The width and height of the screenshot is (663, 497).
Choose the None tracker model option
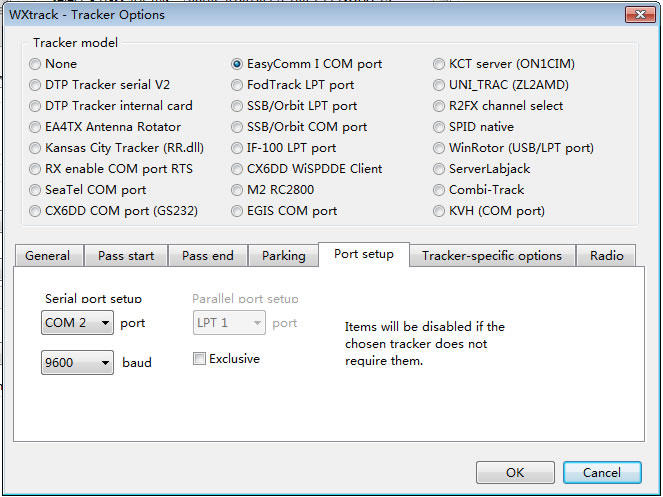[37, 64]
